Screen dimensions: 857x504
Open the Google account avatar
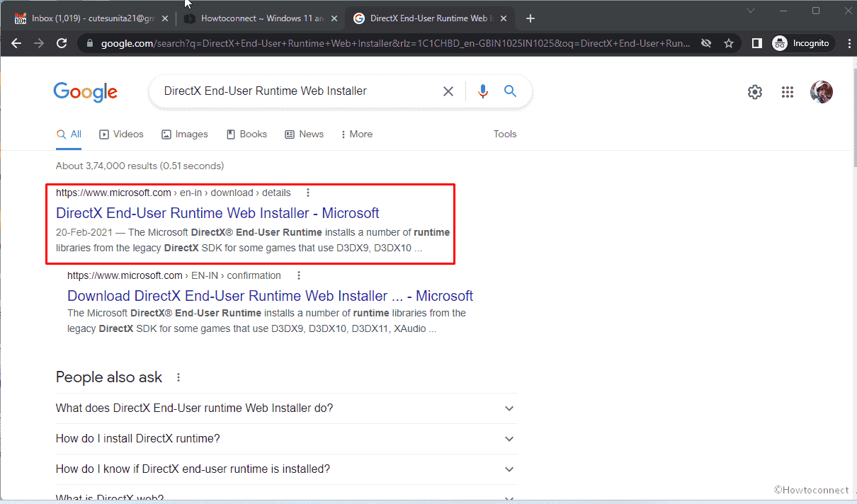[822, 92]
